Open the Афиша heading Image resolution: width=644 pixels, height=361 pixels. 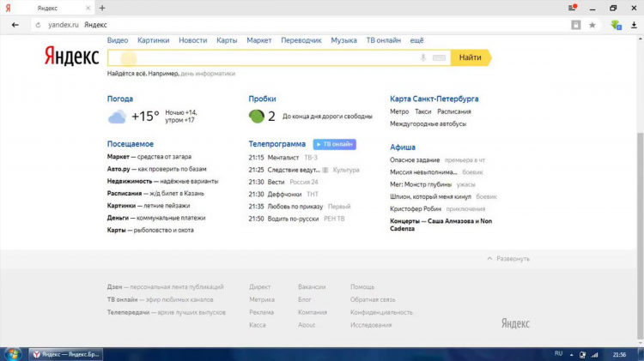403,147
